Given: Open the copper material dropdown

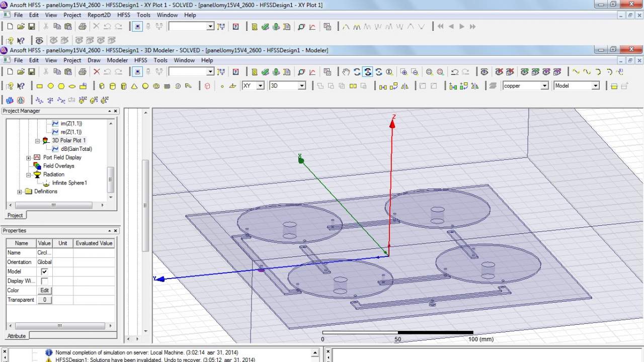Looking at the screenshot, I should tap(544, 86).
